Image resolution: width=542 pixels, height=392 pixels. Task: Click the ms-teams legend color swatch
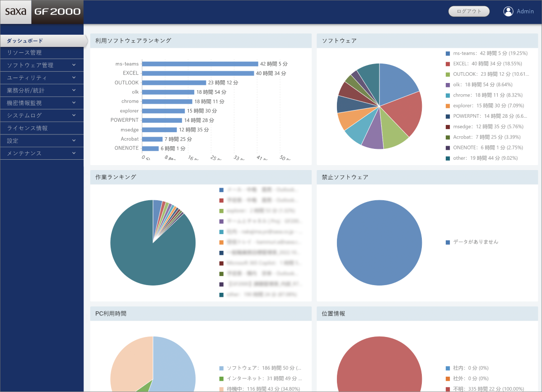(x=448, y=53)
